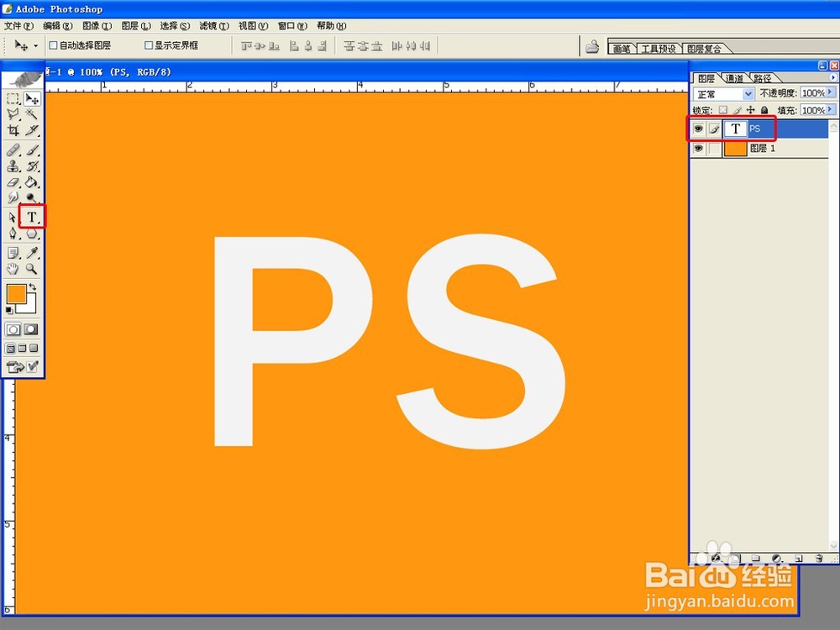This screenshot has width=840, height=630.
Task: Select the History Brush tool
Action: [x=32, y=166]
